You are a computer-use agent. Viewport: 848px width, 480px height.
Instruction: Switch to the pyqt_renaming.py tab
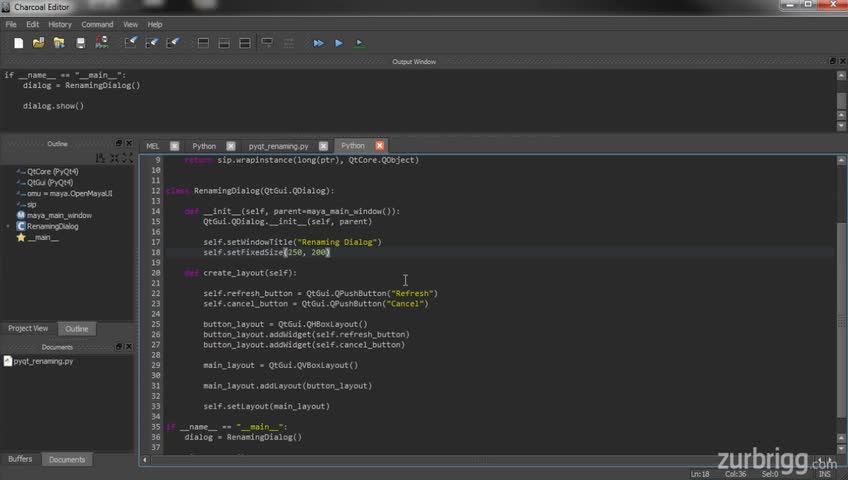(x=278, y=146)
